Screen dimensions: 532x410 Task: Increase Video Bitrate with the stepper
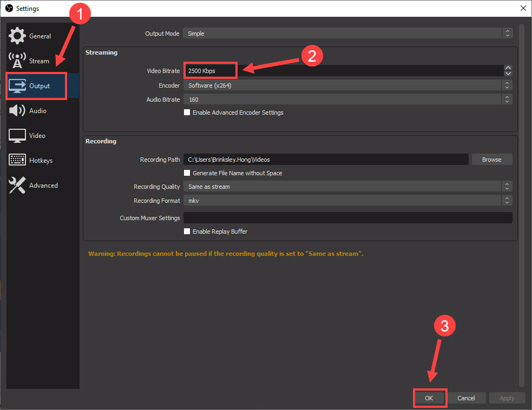tap(508, 67)
